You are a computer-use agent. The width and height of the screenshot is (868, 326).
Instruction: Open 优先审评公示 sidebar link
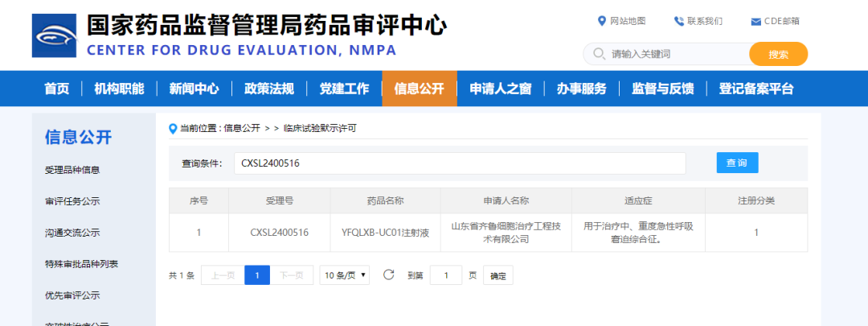tap(72, 295)
